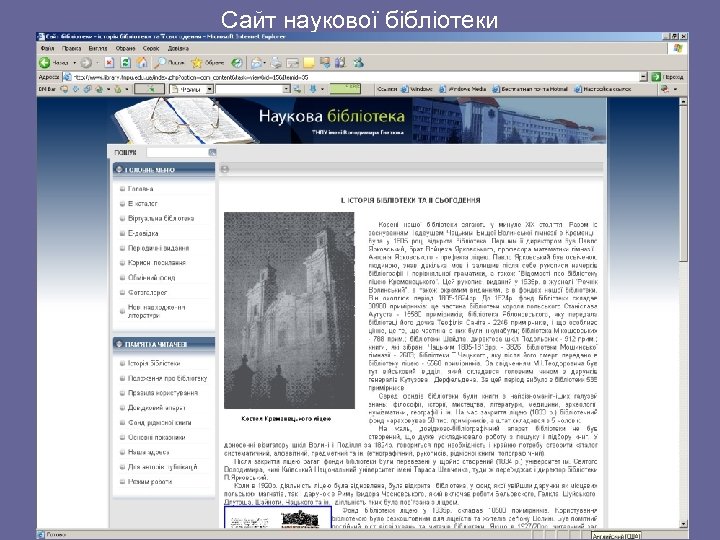
Task: Click the scrollbar up arrow
Action: (683, 101)
